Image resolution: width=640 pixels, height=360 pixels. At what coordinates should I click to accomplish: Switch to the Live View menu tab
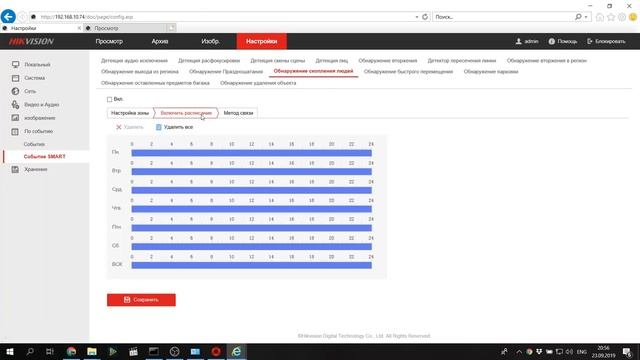(x=109, y=41)
